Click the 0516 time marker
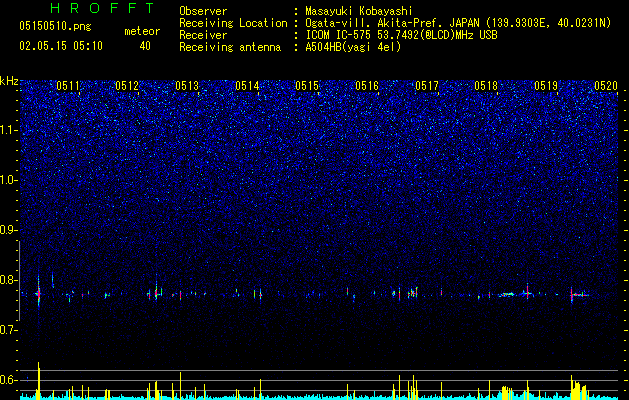 pos(367,85)
